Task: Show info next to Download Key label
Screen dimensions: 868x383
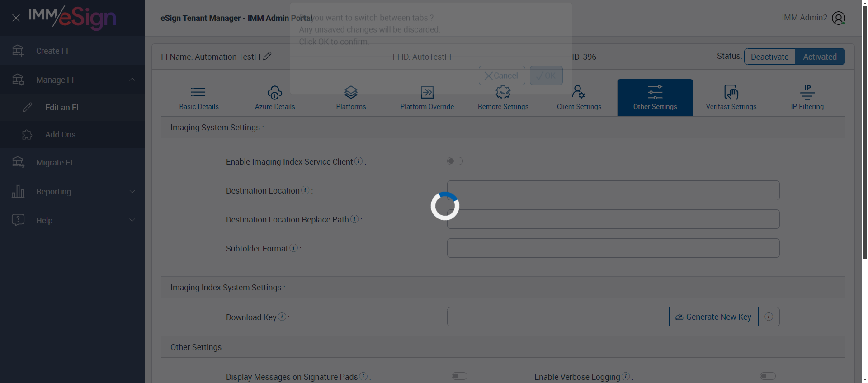Action: coord(282,317)
